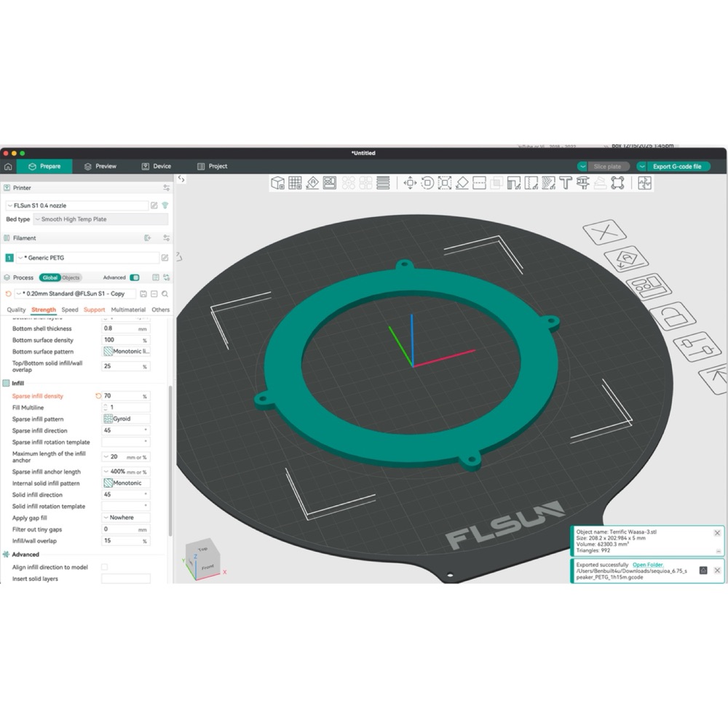This screenshot has width=728, height=728.
Task: Collapse the sidebar with arrows icon
Action: [x=181, y=179]
